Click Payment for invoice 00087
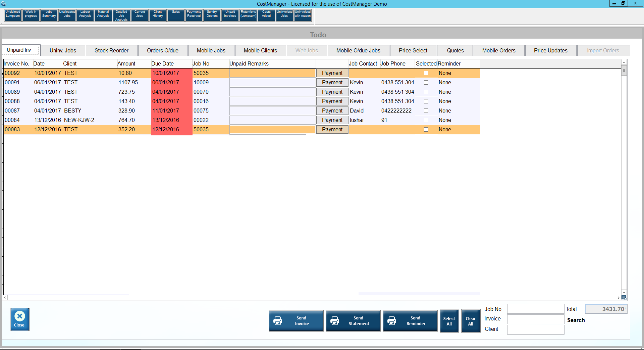 click(332, 111)
